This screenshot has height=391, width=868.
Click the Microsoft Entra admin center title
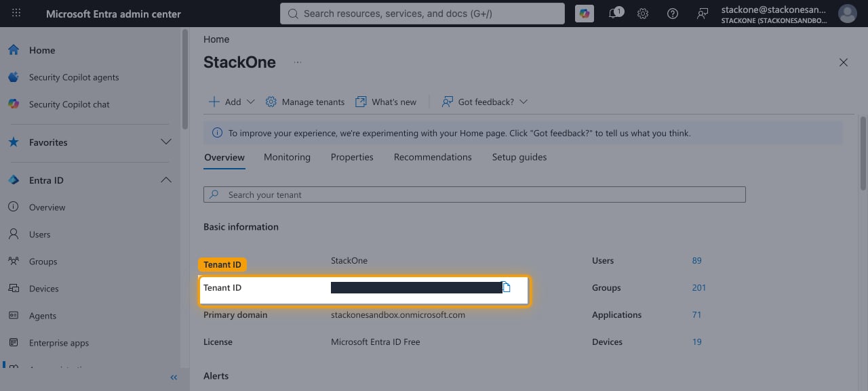click(113, 14)
